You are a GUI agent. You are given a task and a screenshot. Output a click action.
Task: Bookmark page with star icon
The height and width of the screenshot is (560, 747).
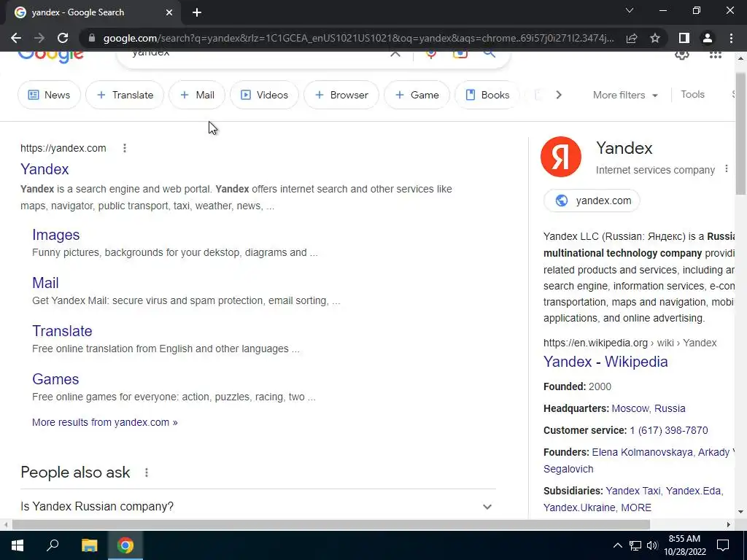click(x=655, y=38)
